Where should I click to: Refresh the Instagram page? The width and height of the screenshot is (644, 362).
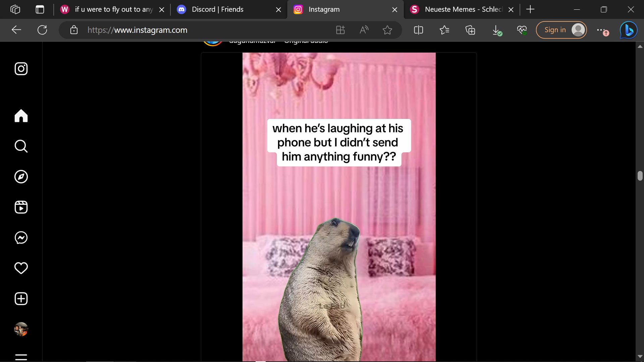tap(42, 30)
